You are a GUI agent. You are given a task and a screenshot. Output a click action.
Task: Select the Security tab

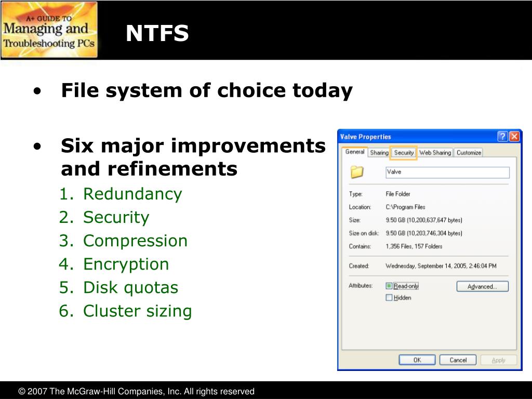[404, 153]
